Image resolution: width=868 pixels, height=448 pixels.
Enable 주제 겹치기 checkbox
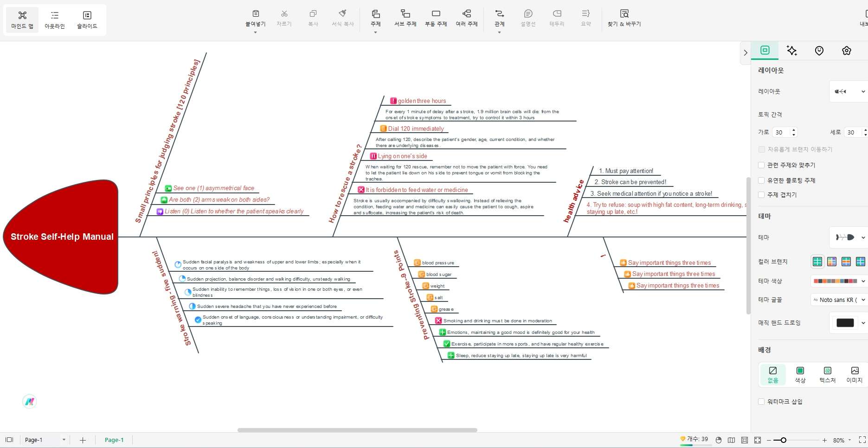point(761,195)
